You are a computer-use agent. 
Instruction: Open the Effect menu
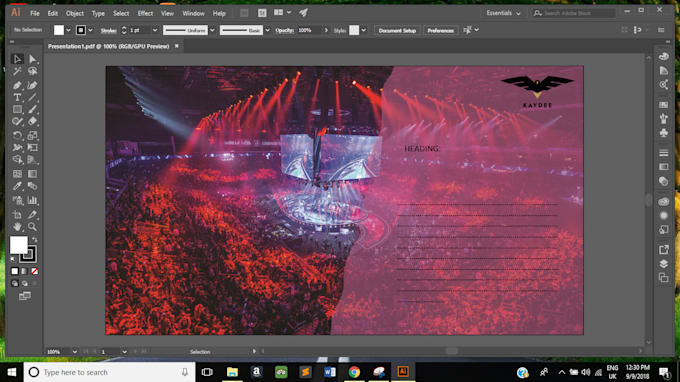[145, 13]
